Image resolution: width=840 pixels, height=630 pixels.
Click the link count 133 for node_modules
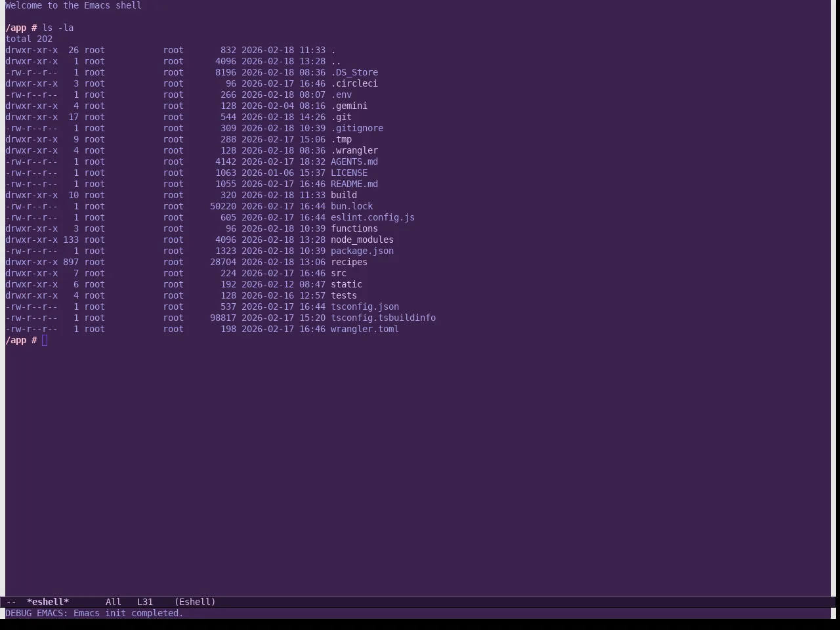click(71, 240)
